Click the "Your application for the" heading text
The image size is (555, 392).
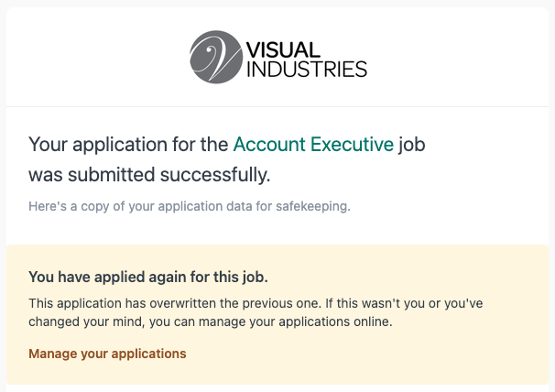pos(128,144)
